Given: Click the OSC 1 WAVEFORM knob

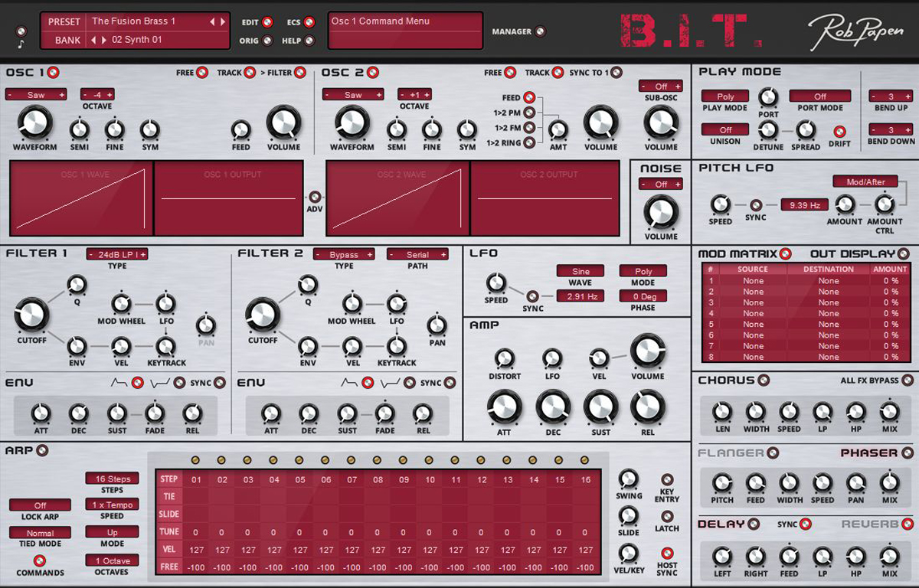Looking at the screenshot, I should [34, 124].
